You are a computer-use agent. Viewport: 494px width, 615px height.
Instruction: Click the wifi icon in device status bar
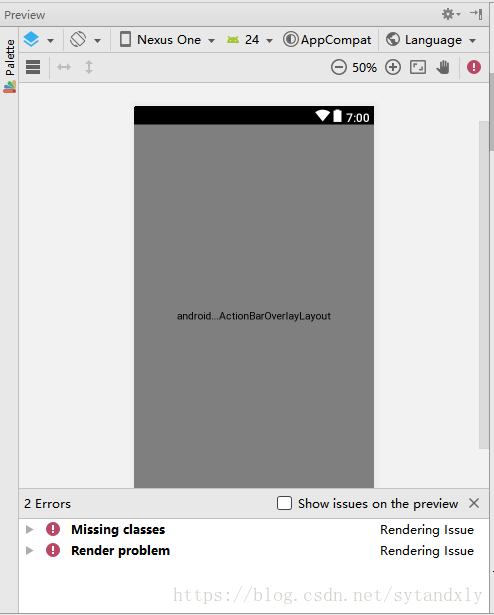[323, 116]
